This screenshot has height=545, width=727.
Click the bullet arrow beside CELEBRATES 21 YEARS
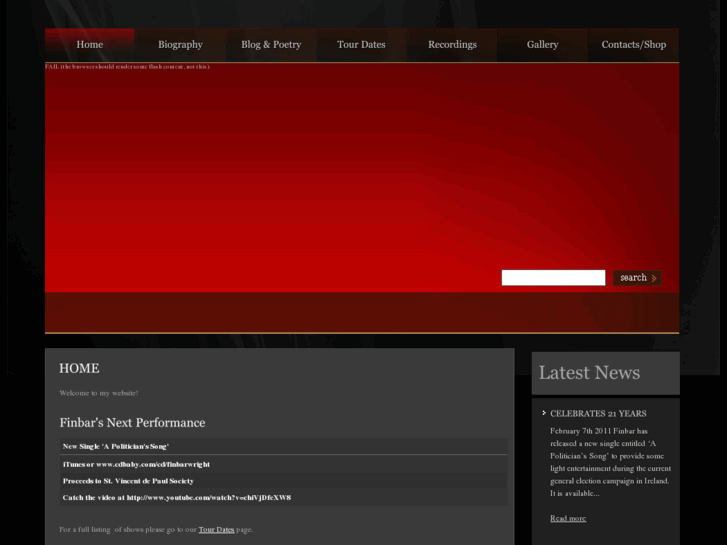tap(544, 413)
